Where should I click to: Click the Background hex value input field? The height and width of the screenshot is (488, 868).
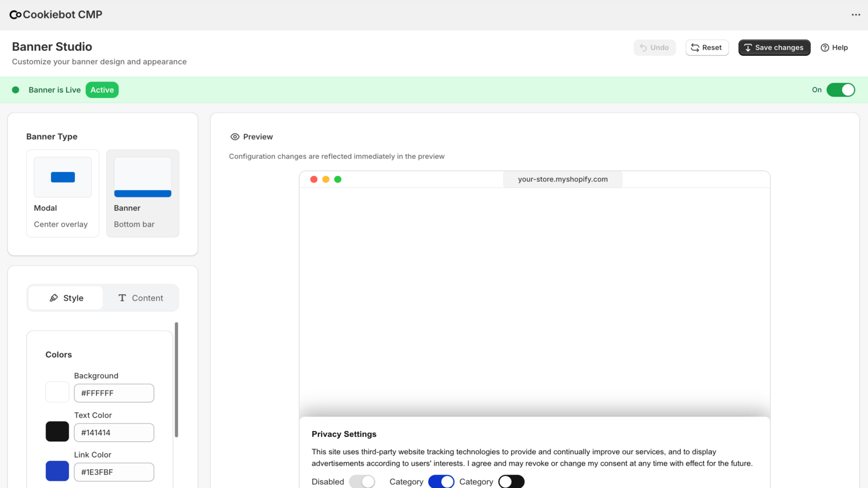(x=113, y=393)
